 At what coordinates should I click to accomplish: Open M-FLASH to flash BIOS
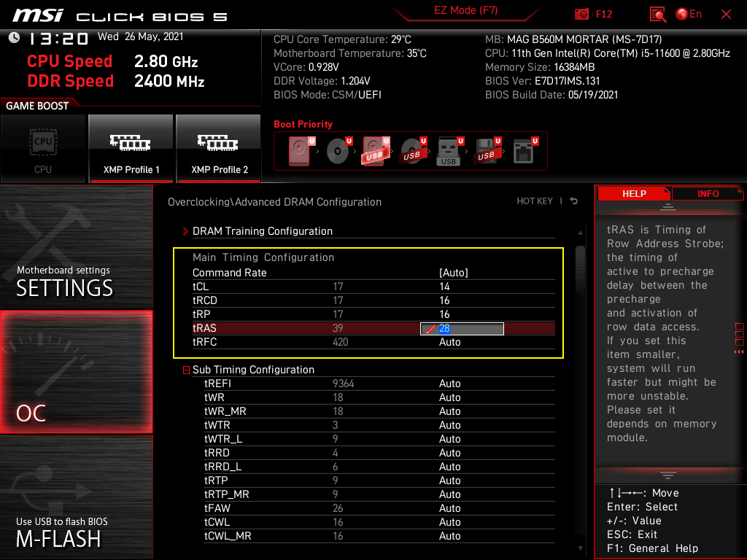[76, 497]
